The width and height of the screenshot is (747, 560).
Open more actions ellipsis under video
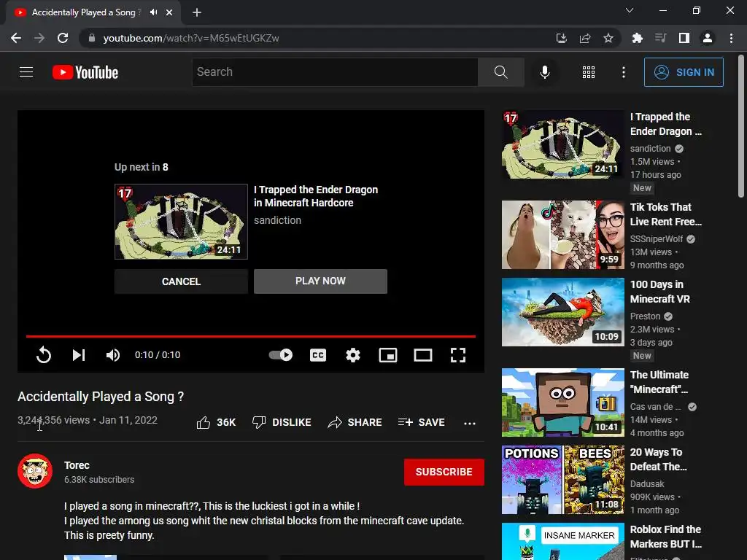pyautogui.click(x=470, y=423)
